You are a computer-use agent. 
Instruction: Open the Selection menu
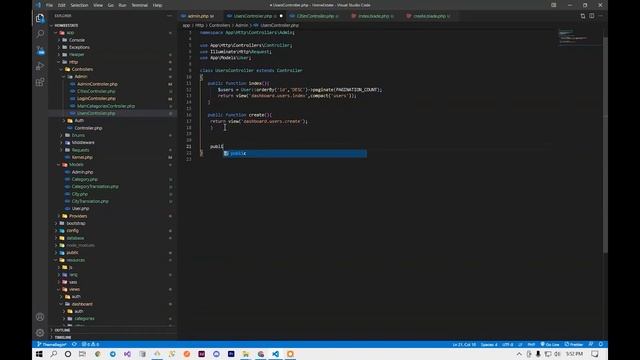click(x=80, y=5)
